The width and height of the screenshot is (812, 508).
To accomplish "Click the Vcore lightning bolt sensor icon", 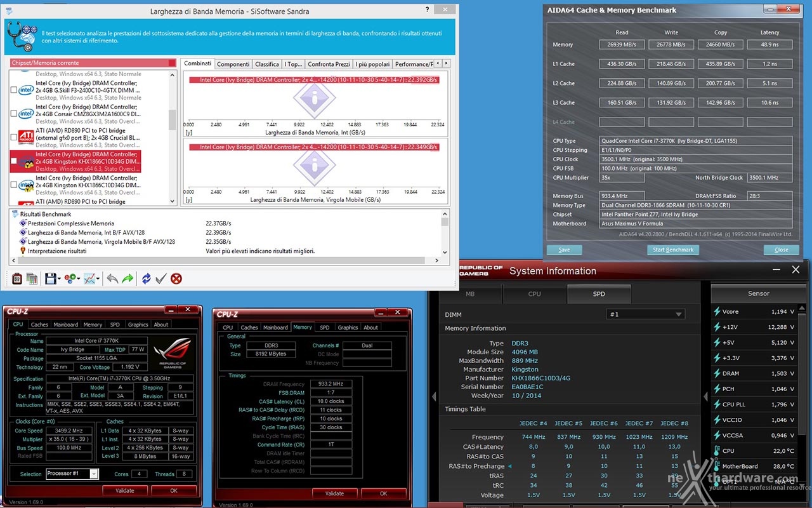I will (717, 312).
